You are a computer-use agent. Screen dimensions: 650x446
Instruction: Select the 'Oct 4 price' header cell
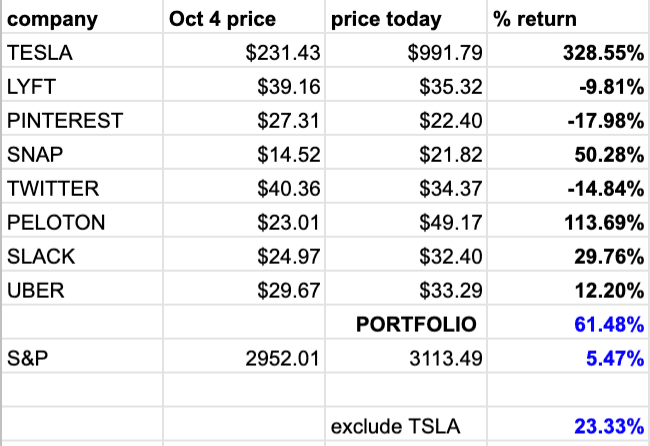click(x=244, y=17)
